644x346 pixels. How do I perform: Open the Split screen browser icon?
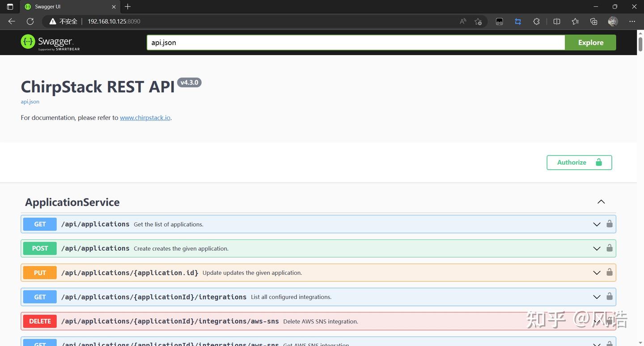click(x=556, y=21)
